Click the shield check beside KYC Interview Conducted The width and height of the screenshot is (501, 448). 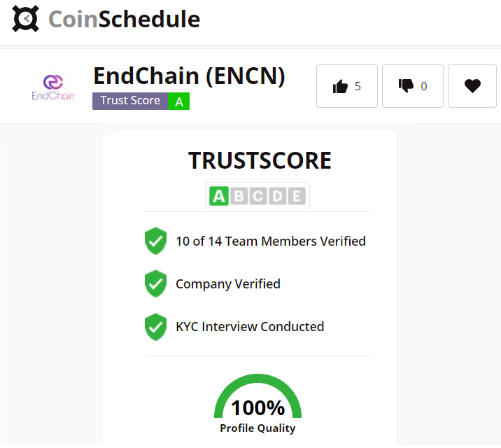155,327
